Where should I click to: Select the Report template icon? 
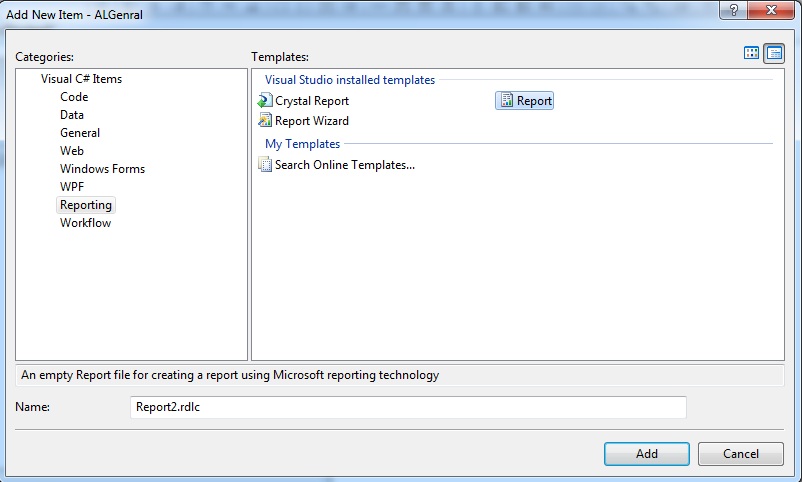506,100
